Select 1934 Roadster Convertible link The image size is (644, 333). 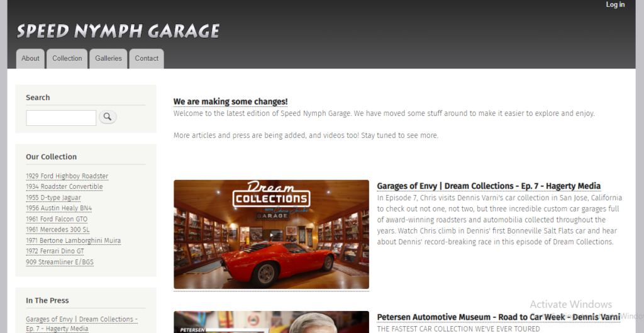(x=65, y=187)
